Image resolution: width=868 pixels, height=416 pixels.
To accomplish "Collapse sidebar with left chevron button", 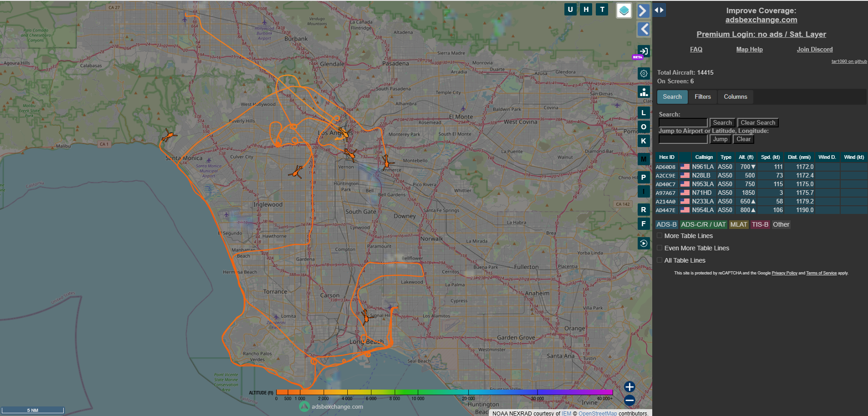I will (644, 29).
